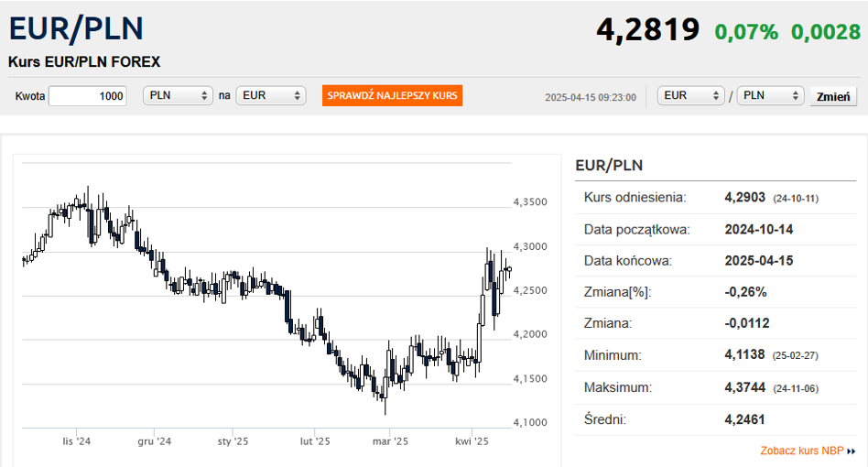Click the green 0,07% change figure
Viewport: 868px width, 467px height.
[x=746, y=32]
